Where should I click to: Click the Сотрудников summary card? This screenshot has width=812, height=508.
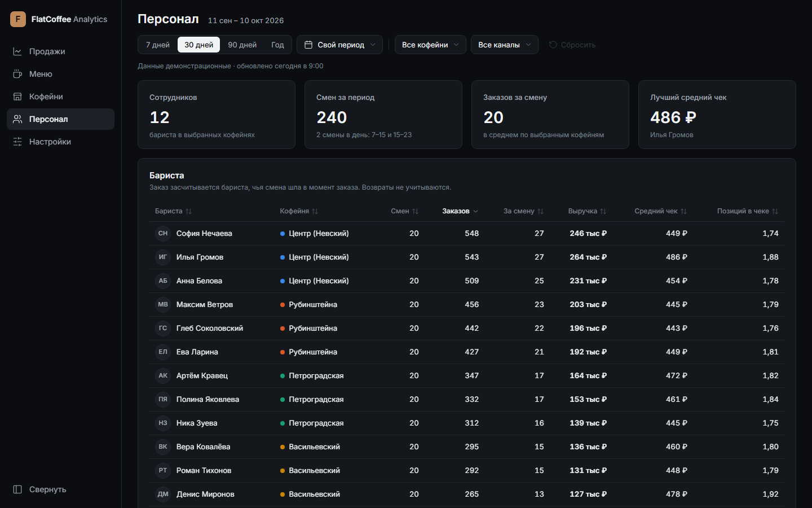click(217, 115)
